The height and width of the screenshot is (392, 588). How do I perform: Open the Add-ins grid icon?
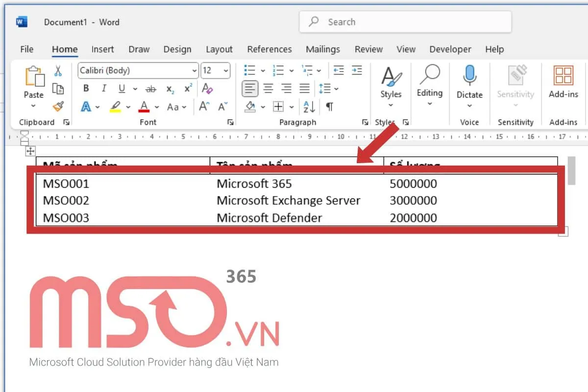[x=563, y=76]
